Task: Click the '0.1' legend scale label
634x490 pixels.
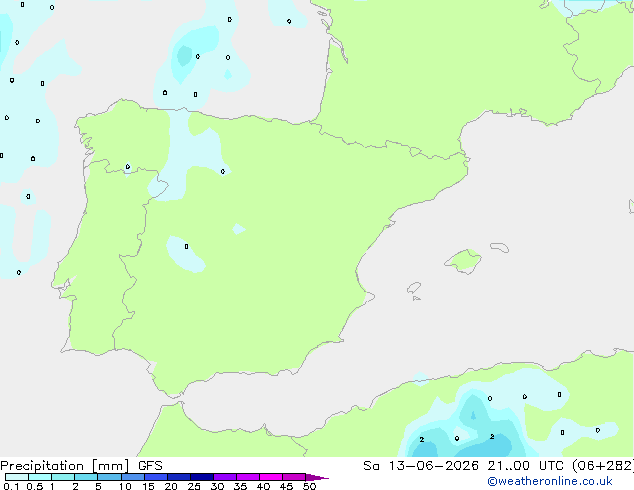Action: pos(11,486)
